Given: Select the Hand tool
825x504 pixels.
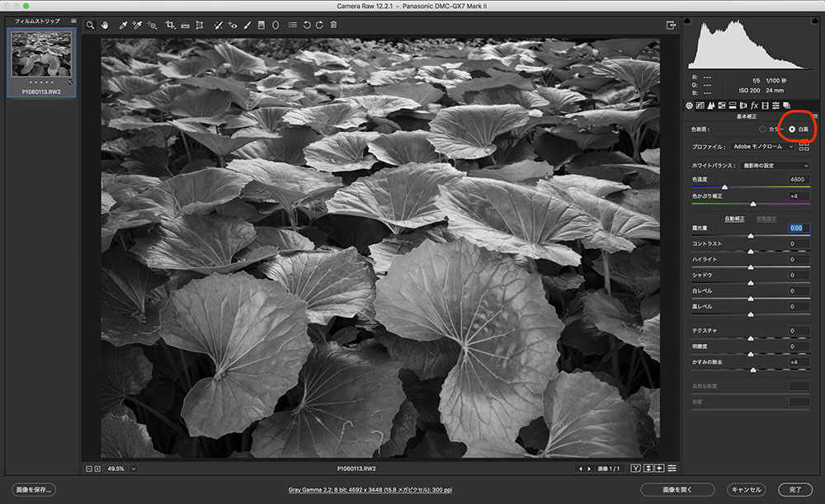Looking at the screenshot, I should [105, 26].
